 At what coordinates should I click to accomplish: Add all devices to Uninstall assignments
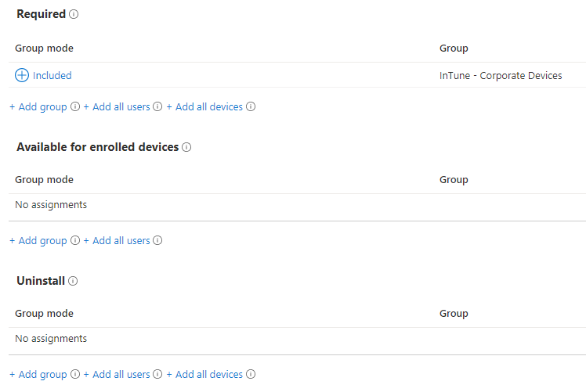(x=204, y=374)
